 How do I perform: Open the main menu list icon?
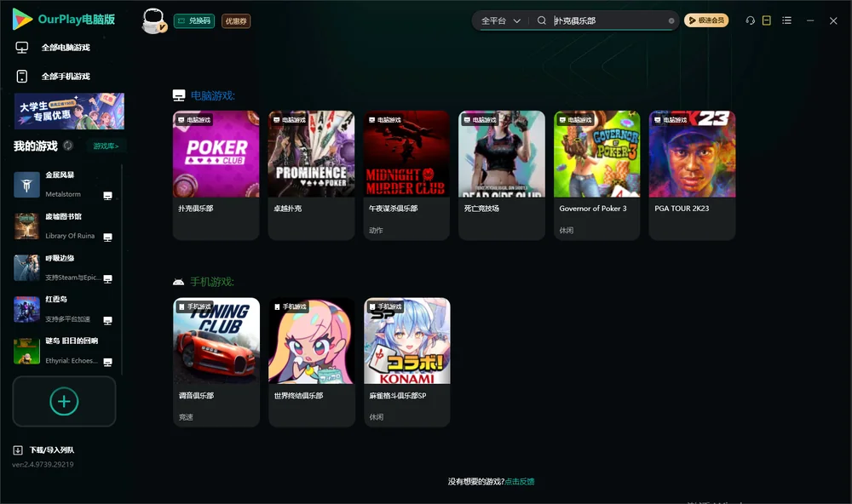point(786,20)
